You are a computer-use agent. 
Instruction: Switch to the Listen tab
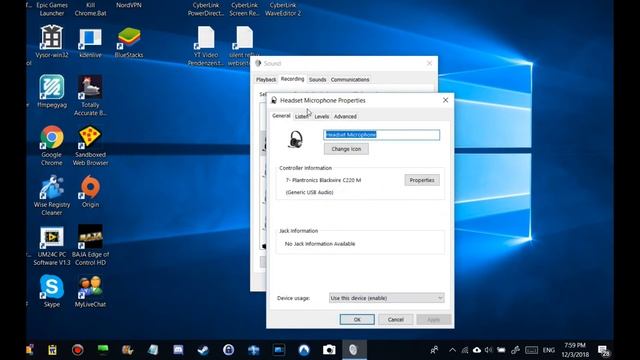tap(301, 116)
